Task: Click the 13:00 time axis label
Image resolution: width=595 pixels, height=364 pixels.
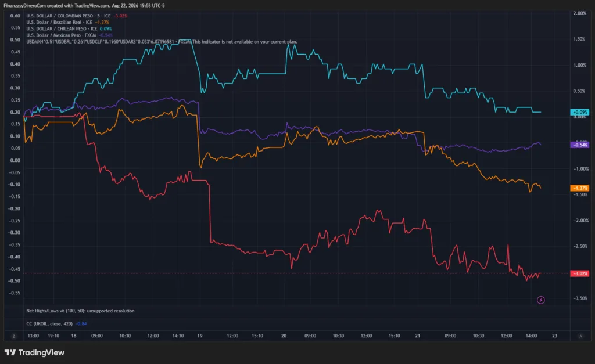Action: tap(33, 336)
